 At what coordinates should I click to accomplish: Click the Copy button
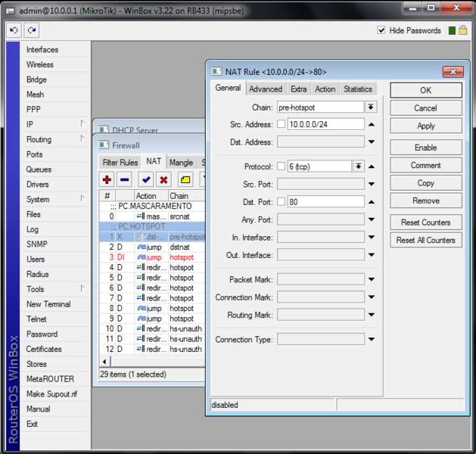[x=426, y=183]
